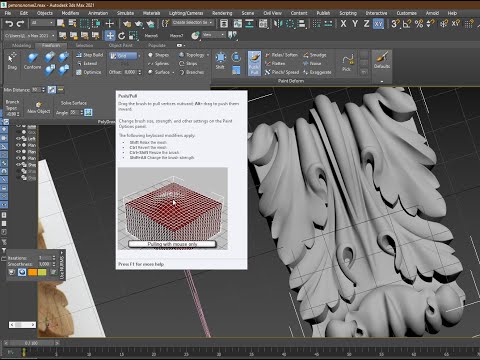The width and height of the screenshot is (480, 360).
Task: Click the Step Build tool
Action: pyautogui.click(x=89, y=55)
